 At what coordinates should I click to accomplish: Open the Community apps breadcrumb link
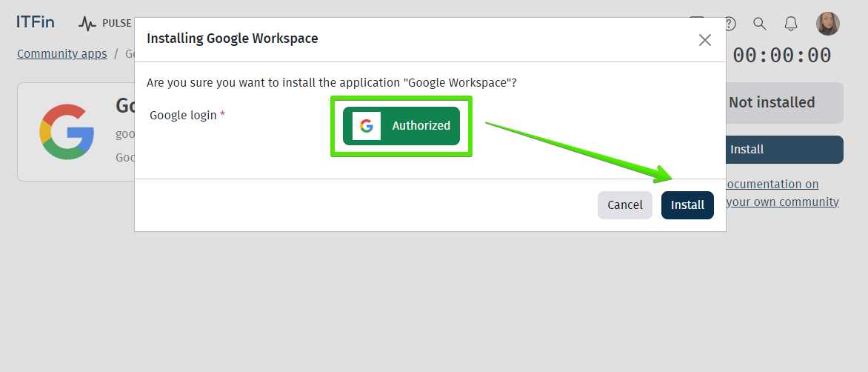click(62, 53)
